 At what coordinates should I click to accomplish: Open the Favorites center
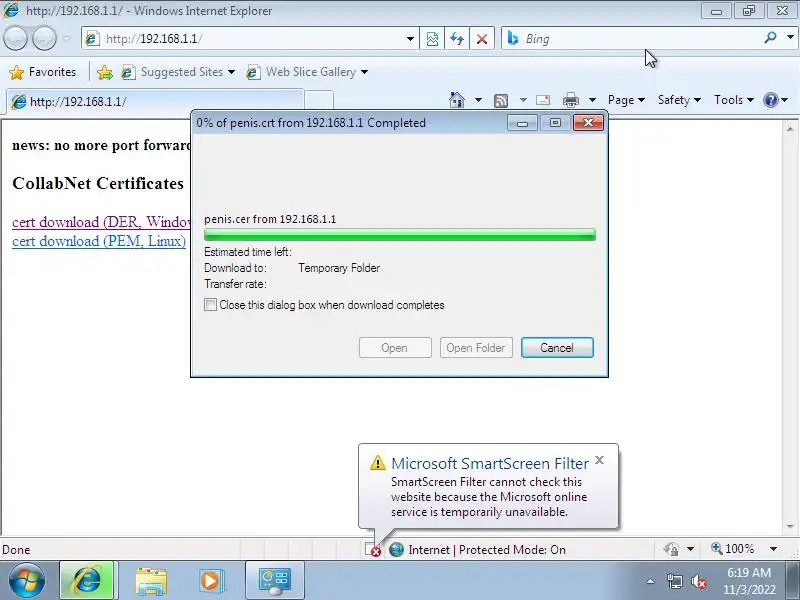click(42, 72)
